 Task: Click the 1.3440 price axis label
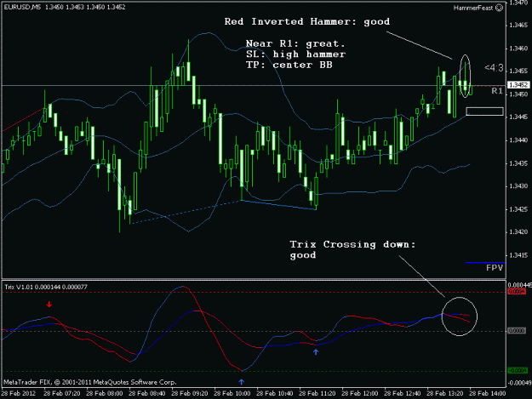[x=518, y=140]
